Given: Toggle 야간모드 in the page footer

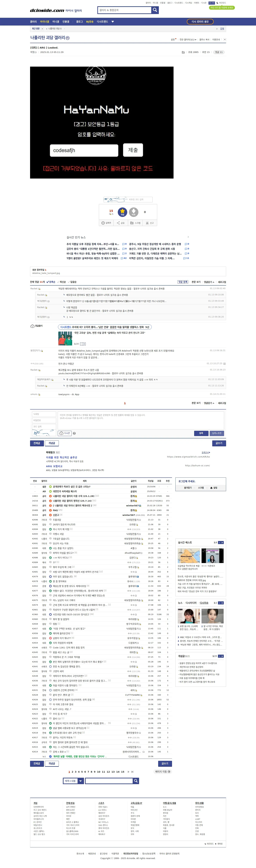Looking at the screenshot, I should point(210,844).
